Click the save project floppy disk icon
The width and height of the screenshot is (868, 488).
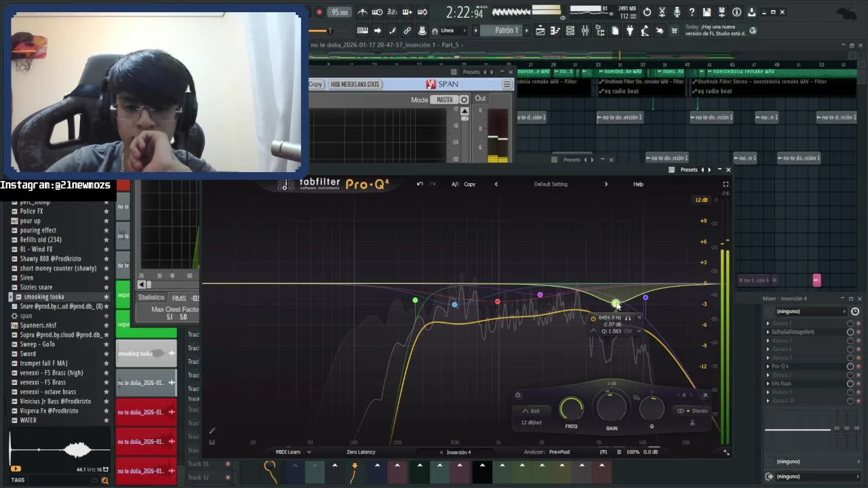pyautogui.click(x=707, y=12)
